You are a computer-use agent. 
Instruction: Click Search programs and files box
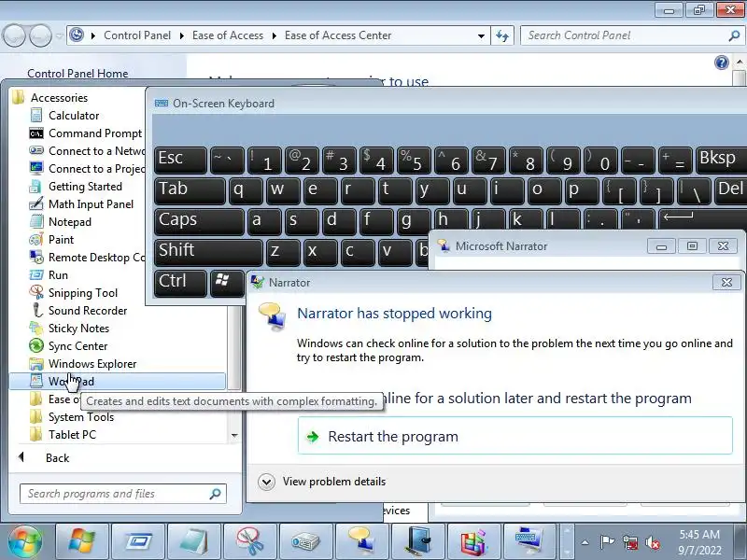click(122, 494)
